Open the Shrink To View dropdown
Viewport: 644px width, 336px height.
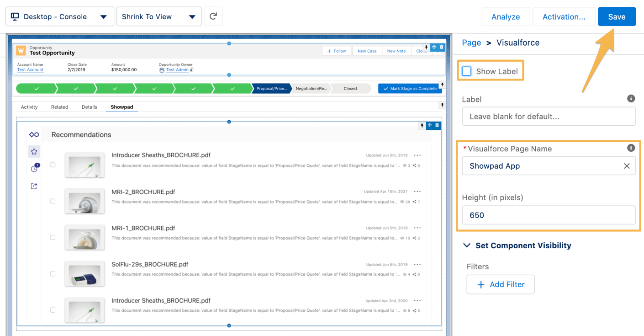158,16
